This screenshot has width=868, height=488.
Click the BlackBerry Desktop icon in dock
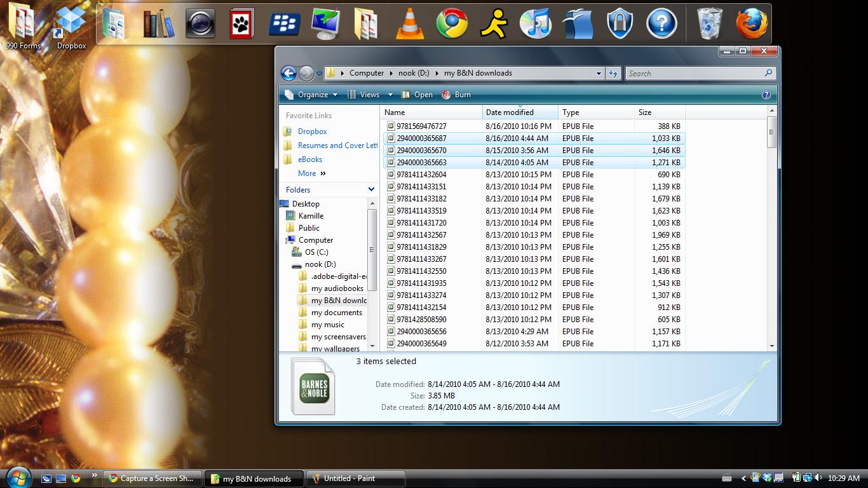click(284, 24)
